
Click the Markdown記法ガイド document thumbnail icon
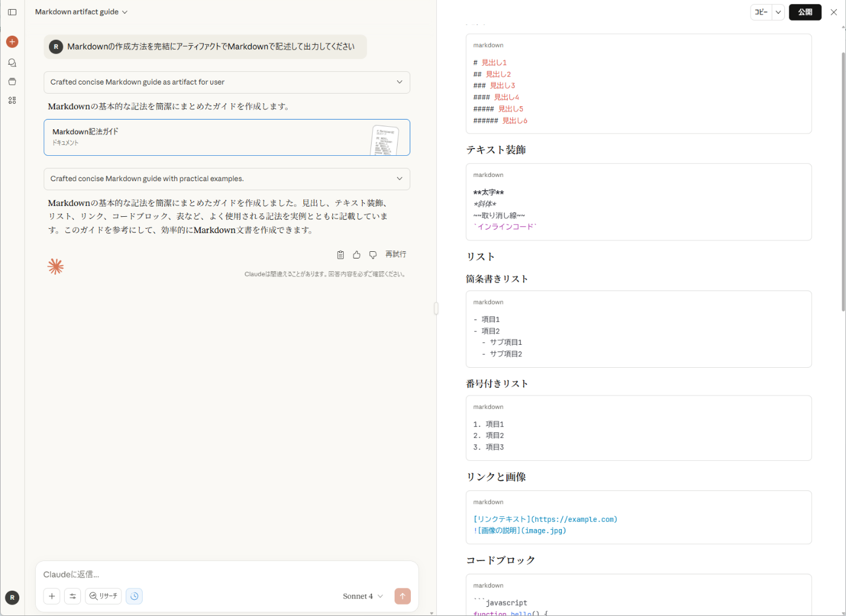pos(384,140)
